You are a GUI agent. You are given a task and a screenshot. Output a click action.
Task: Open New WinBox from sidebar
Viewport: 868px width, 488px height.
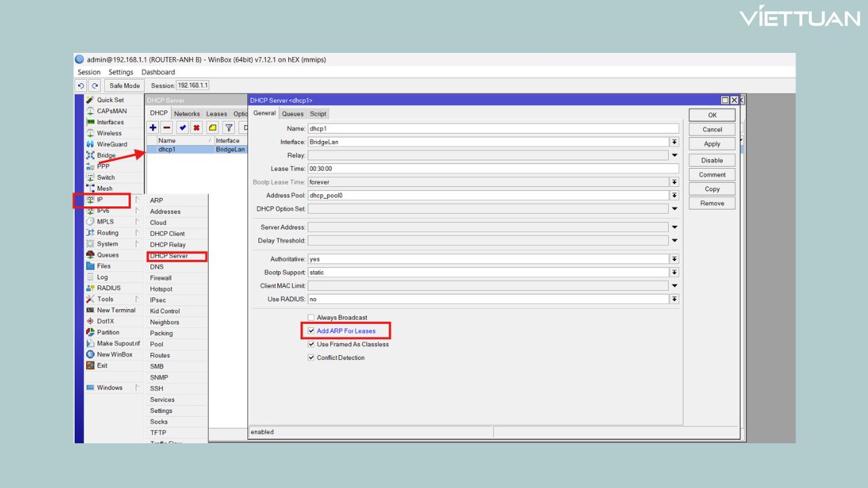(x=115, y=354)
